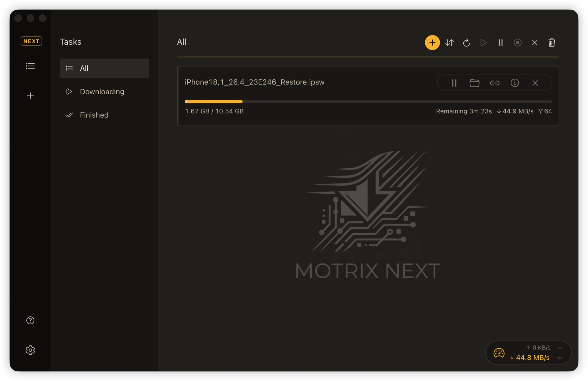The height and width of the screenshot is (381, 588).
Task: Click the Remaining 3m 23s text
Action: tap(464, 111)
